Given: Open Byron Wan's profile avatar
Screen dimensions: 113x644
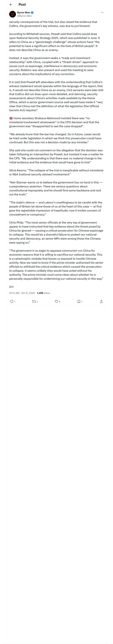Looking at the screenshot, I should coord(13,14).
